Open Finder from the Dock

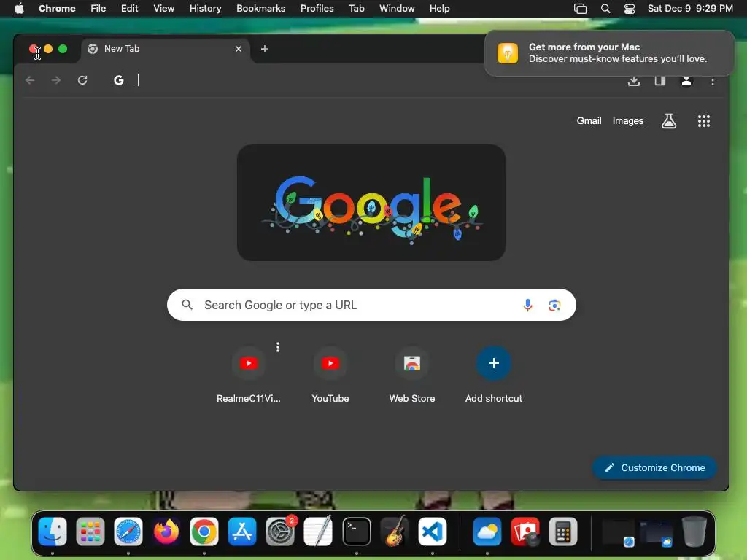tap(53, 532)
